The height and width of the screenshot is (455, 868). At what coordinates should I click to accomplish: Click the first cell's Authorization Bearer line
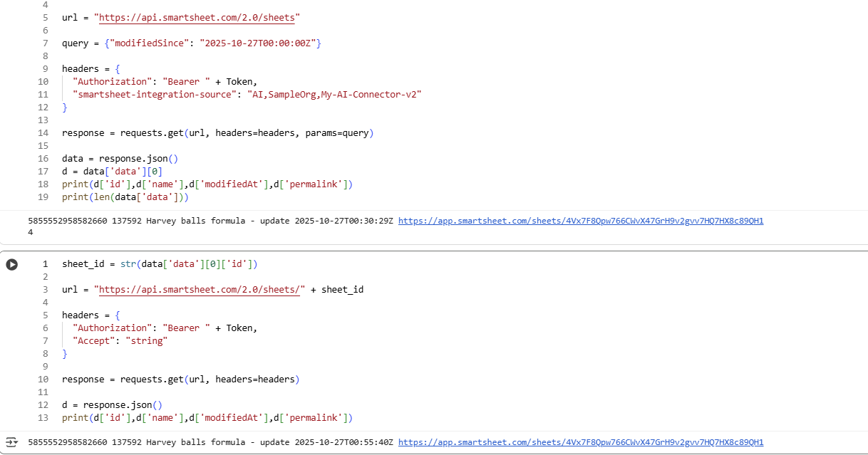coord(165,82)
